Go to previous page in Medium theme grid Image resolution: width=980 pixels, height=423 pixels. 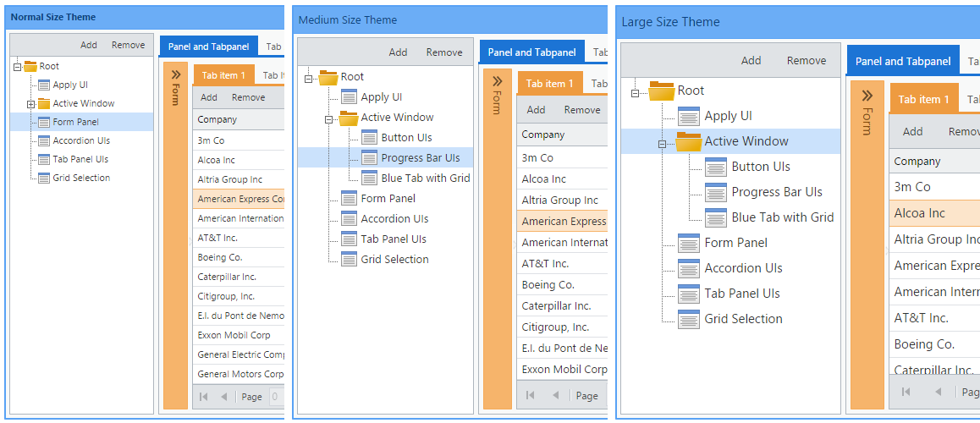[x=556, y=395]
